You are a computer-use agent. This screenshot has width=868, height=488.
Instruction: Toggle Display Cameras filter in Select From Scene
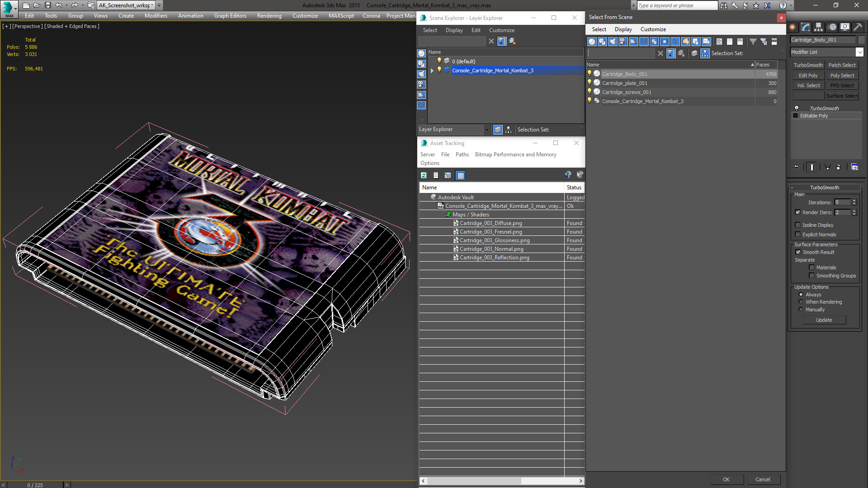pos(623,42)
